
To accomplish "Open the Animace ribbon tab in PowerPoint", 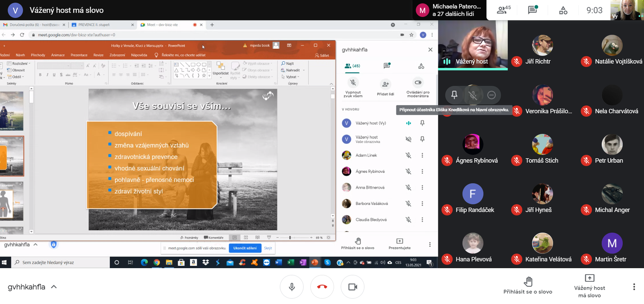I will 58,55.
